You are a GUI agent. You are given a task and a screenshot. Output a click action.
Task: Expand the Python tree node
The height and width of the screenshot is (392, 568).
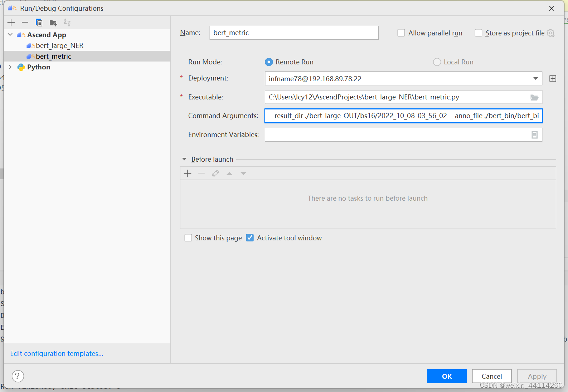point(10,67)
